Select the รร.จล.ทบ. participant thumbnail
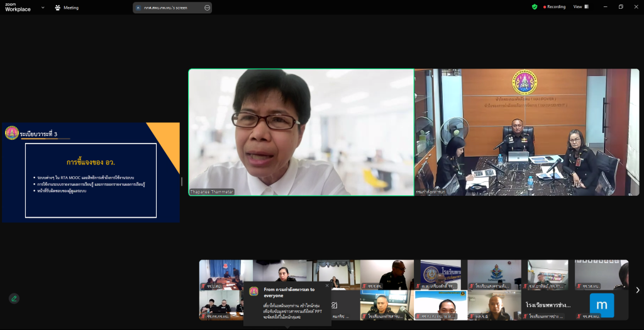The width and height of the screenshot is (644, 330). point(601,275)
